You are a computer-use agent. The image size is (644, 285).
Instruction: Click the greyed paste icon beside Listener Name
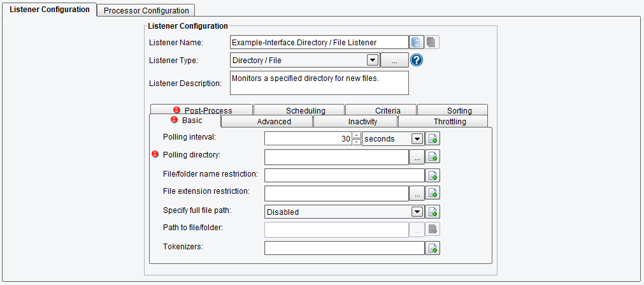432,42
